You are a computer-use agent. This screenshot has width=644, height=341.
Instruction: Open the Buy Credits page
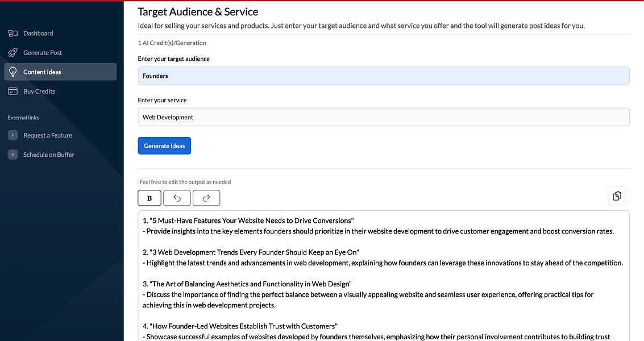point(39,92)
